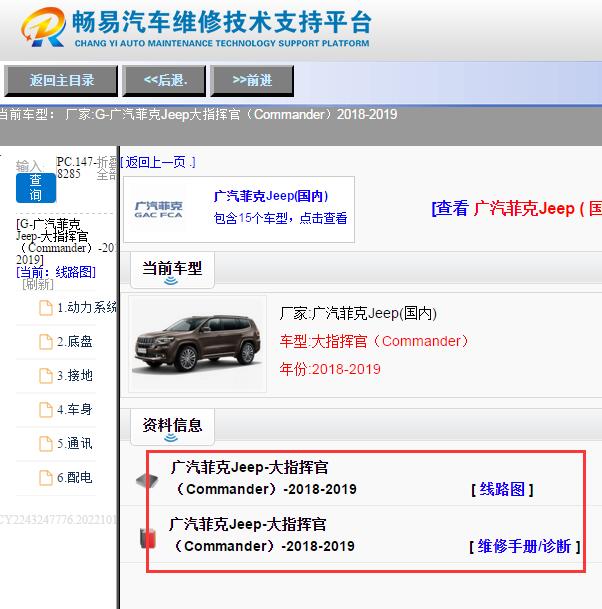Open tree item 6.配电
This screenshot has height=609, width=602.
(x=75, y=477)
